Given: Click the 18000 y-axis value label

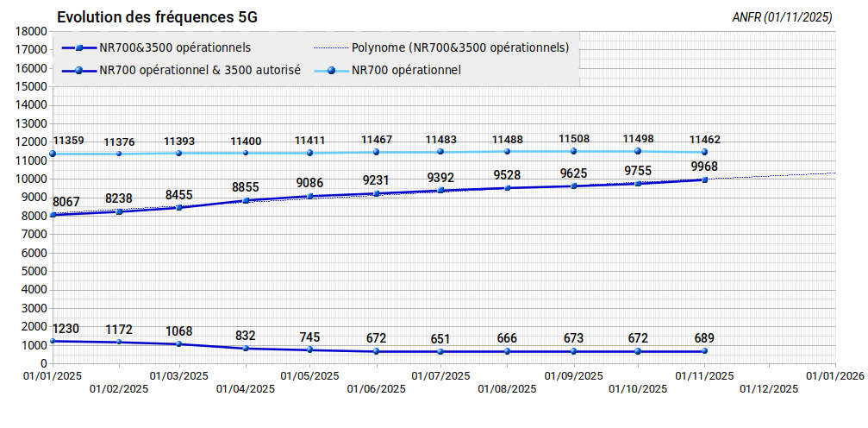Looking at the screenshot, I should pyautogui.click(x=30, y=31).
